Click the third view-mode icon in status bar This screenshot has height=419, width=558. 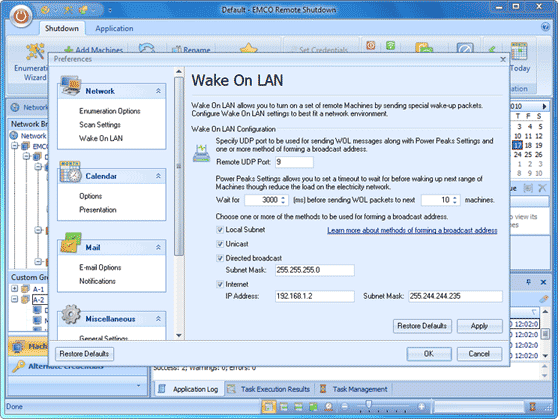pos(298,407)
